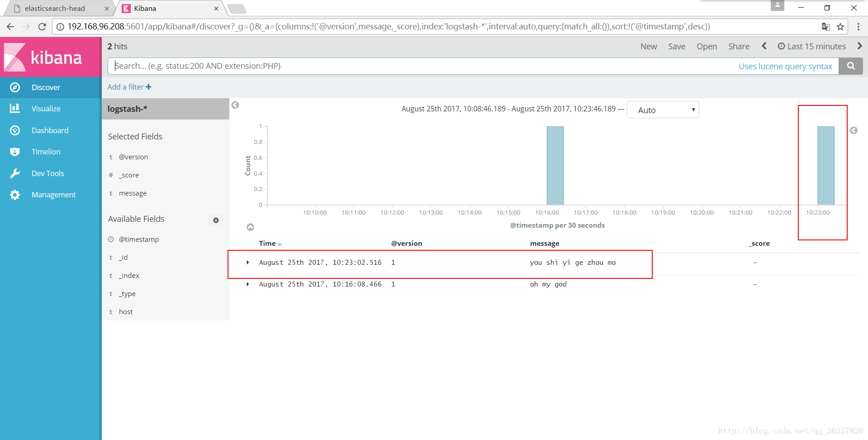Image resolution: width=868 pixels, height=440 pixels.
Task: Open a new browser tab
Action: [237, 9]
